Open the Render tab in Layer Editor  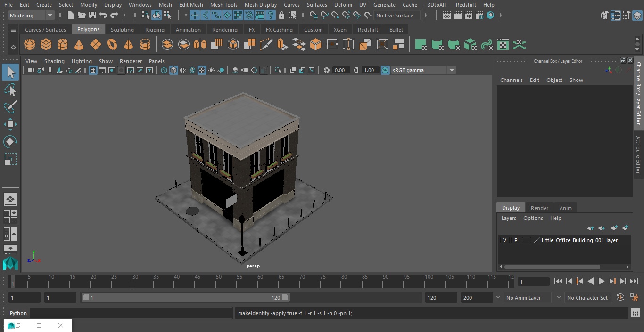coord(539,208)
